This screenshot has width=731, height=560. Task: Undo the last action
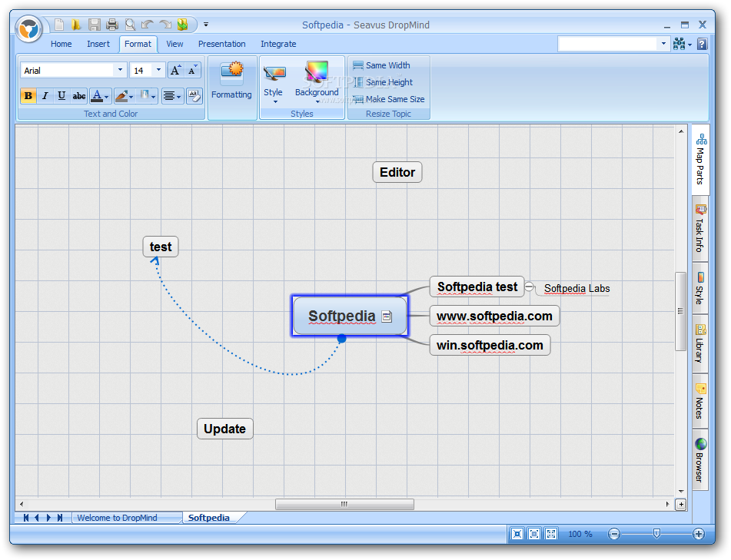pos(148,25)
